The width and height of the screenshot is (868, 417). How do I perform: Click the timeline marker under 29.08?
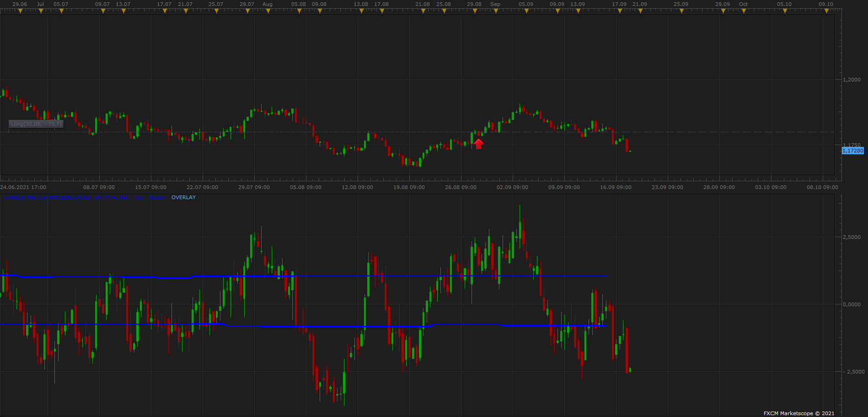coord(475,11)
